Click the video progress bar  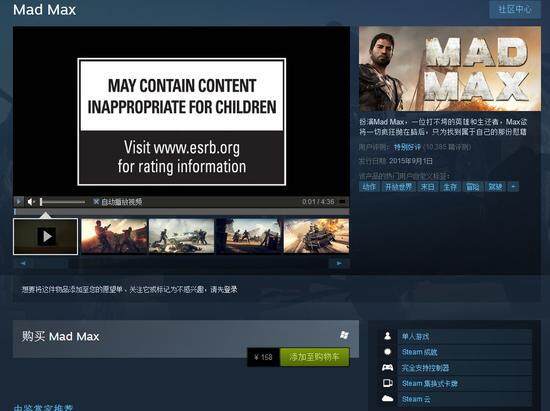181,212
